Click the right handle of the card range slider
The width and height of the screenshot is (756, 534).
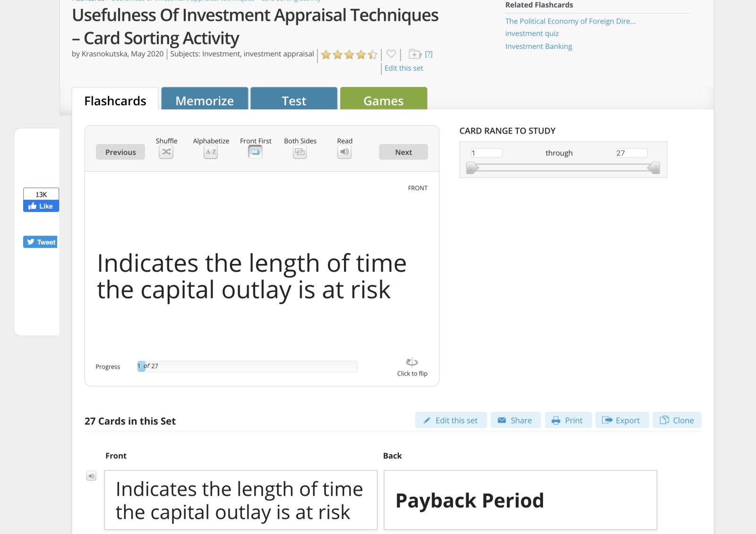[x=654, y=168]
